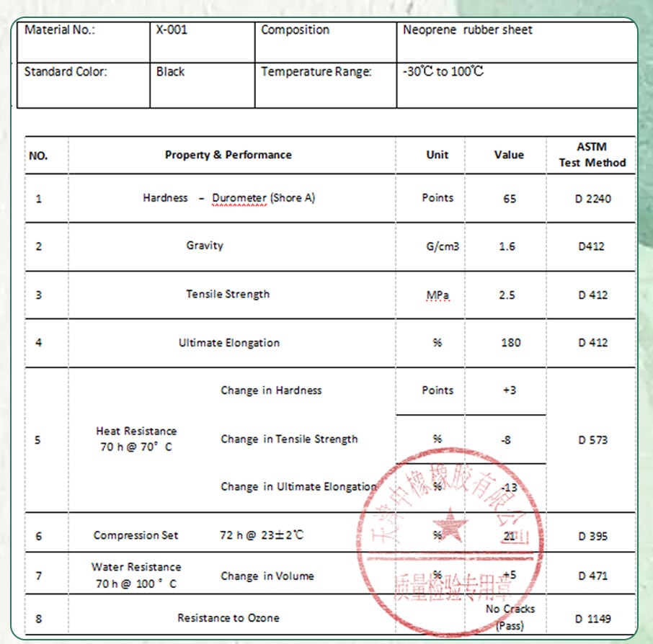Select 'D 412' in the Tensile Strength row
The height and width of the screenshot is (644, 653).
click(x=593, y=295)
